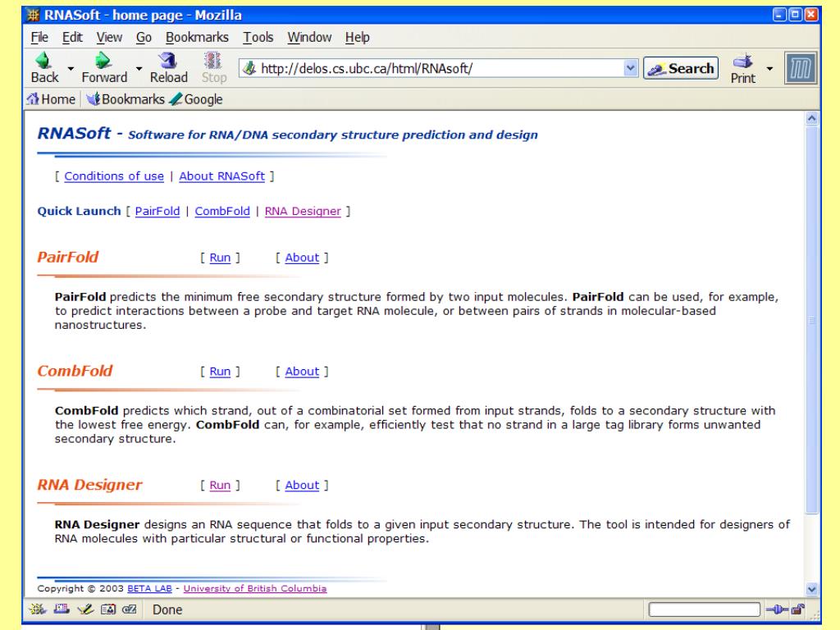Click About link for PairFold
The height and width of the screenshot is (630, 840).
tap(302, 258)
